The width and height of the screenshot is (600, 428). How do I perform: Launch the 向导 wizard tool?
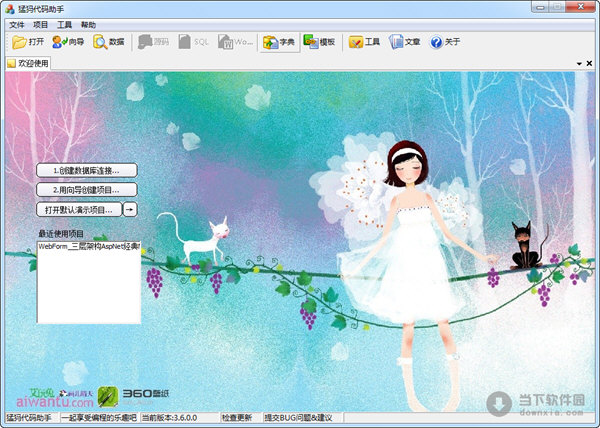pos(68,42)
